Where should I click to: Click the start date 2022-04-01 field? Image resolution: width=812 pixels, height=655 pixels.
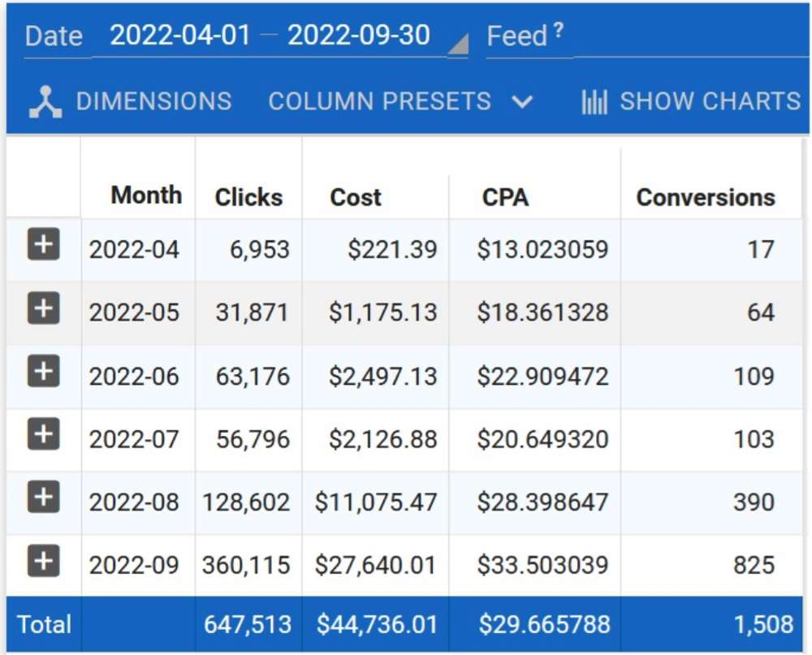180,34
